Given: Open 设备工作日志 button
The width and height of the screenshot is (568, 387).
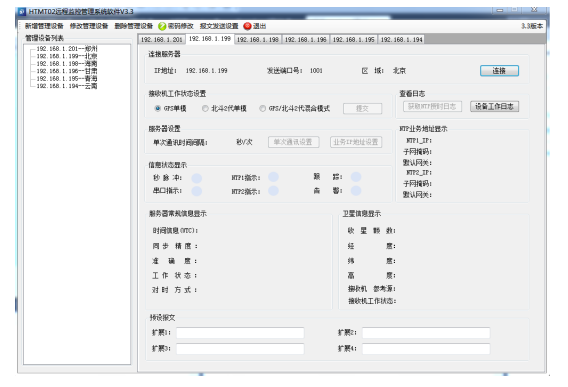Looking at the screenshot, I should pos(494,107).
